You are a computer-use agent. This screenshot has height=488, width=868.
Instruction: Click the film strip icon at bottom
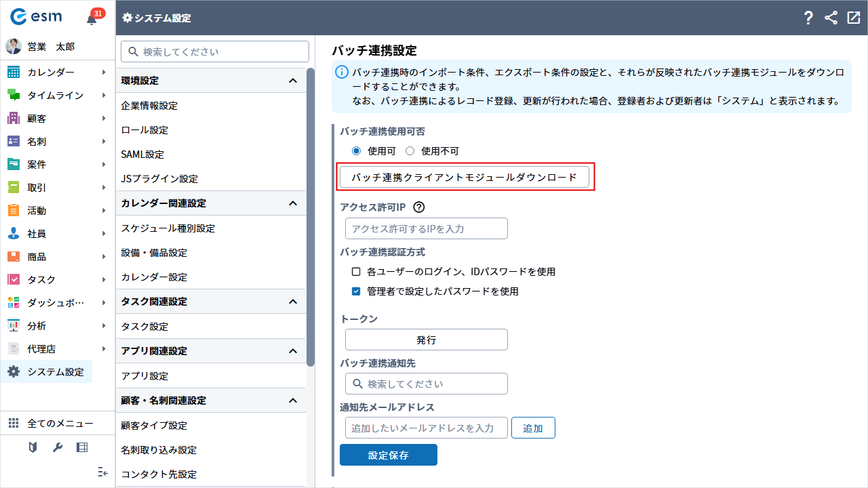tap(82, 447)
